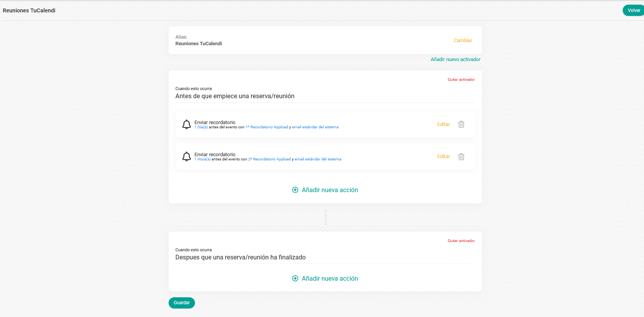
Task: Remove the 'Antes de que empiece' trigger
Action: click(x=461, y=80)
